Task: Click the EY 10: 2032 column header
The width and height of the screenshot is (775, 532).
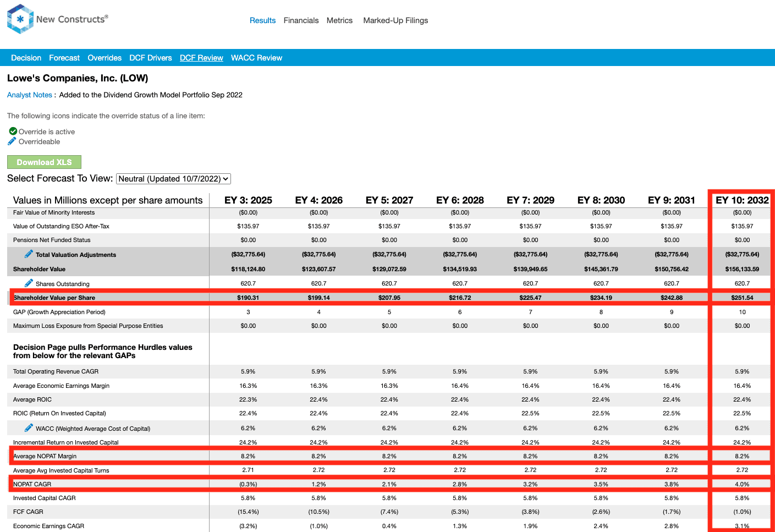Action: click(742, 200)
